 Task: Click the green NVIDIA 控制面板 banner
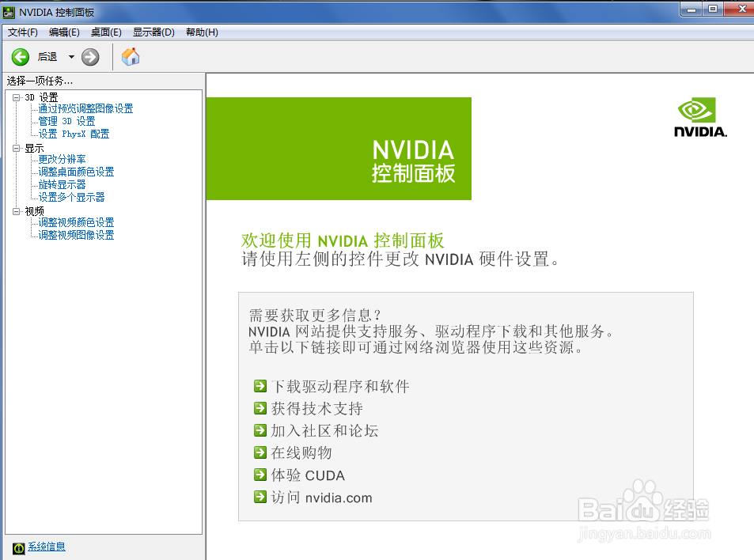coord(339,149)
